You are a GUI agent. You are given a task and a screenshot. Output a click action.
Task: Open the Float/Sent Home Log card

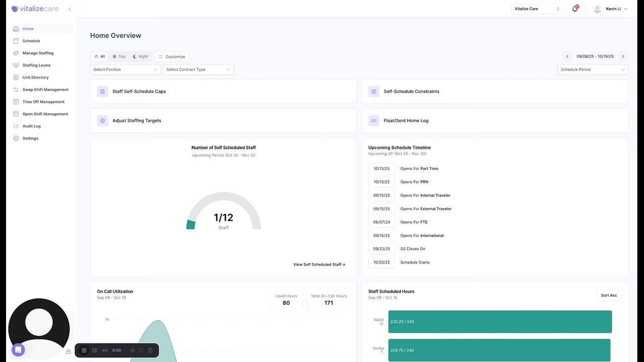click(495, 121)
